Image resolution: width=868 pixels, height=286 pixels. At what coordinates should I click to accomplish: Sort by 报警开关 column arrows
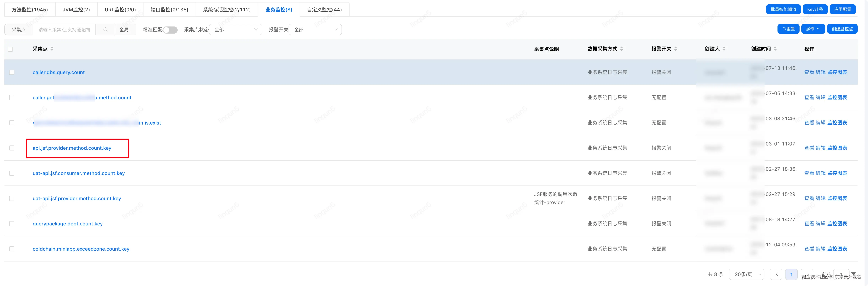tap(676, 49)
